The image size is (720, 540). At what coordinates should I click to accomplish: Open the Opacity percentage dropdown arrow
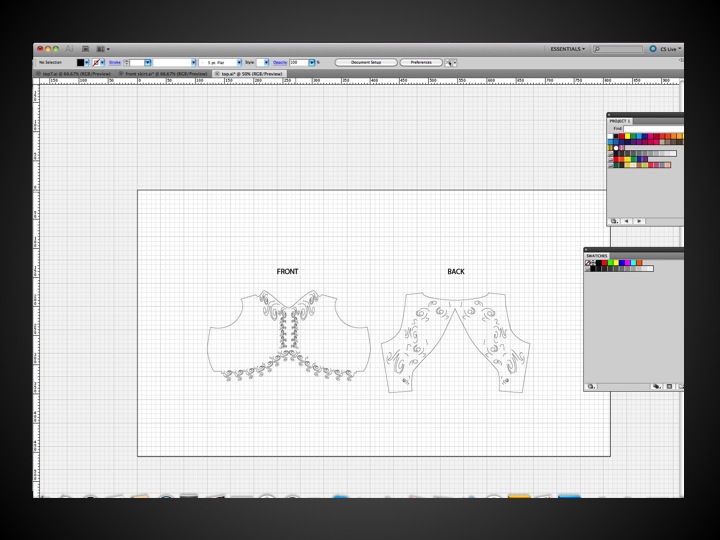[x=312, y=62]
